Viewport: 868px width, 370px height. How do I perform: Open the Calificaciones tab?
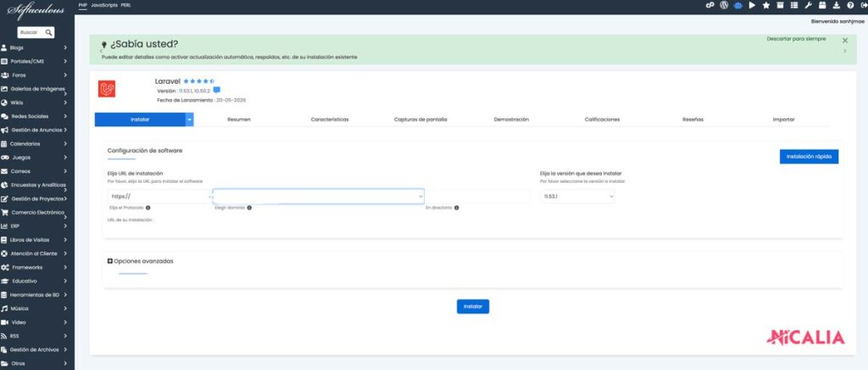coord(603,119)
